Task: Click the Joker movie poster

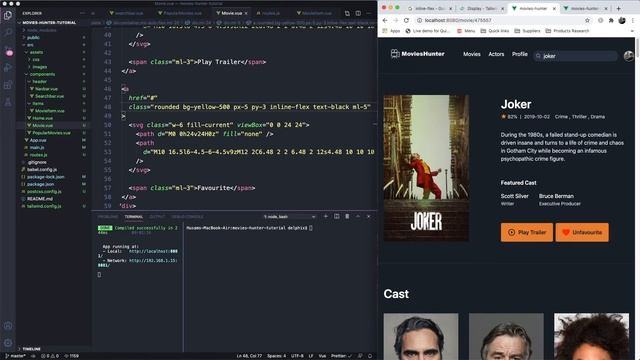Action: pyautogui.click(x=426, y=168)
